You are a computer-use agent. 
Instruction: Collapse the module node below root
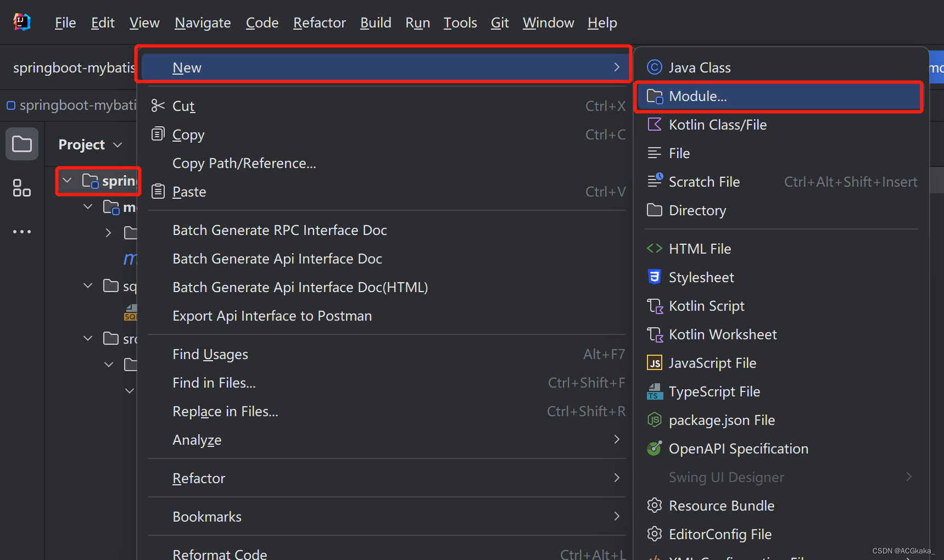pos(88,206)
